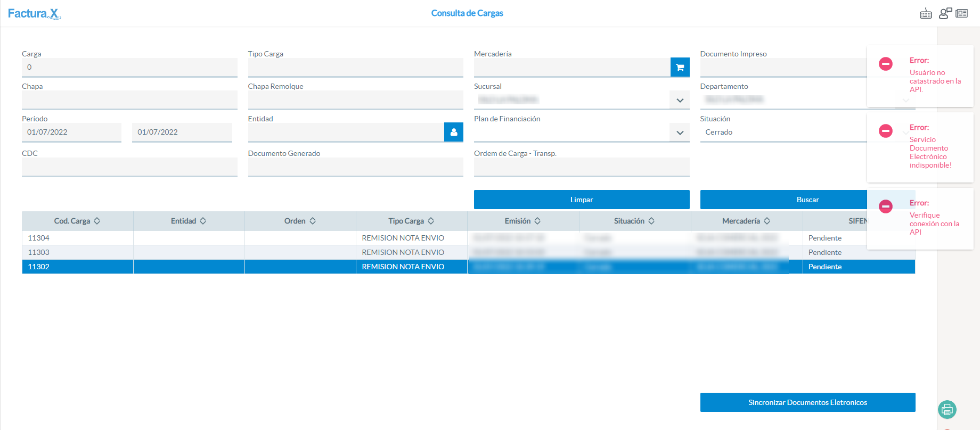Click Sincronizar Documentos Eletronicos button

tap(807, 402)
